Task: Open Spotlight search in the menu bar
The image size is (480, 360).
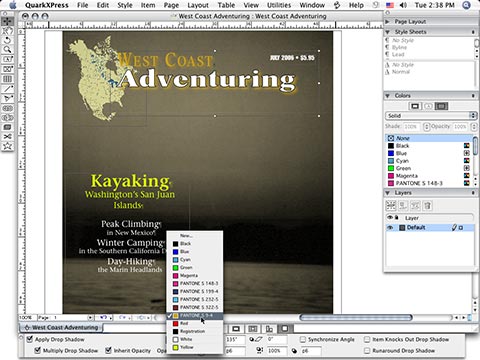Action: pos(467,5)
